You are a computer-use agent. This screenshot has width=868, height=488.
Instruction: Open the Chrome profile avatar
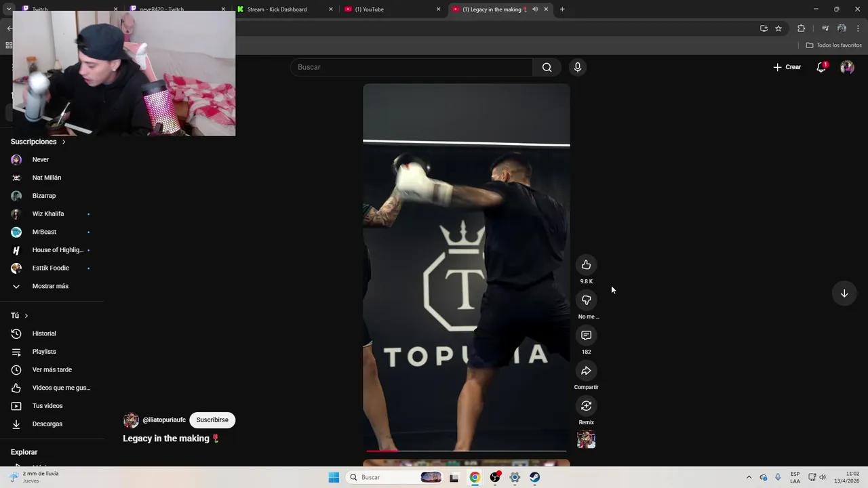tap(842, 28)
